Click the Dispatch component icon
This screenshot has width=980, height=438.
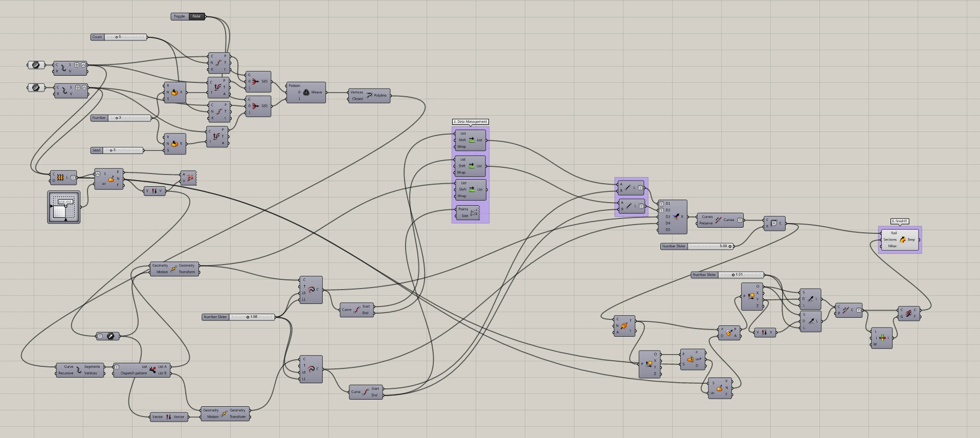click(152, 369)
